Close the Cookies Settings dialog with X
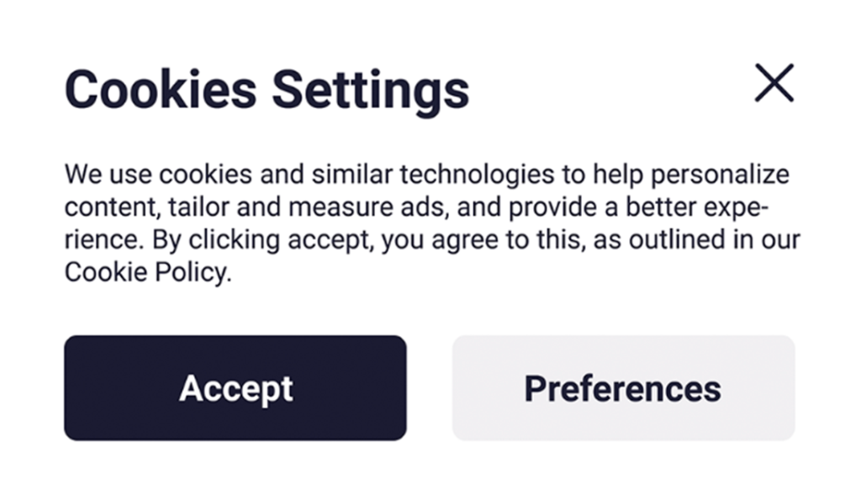Viewport: 861px width, 504px height. pos(774,83)
